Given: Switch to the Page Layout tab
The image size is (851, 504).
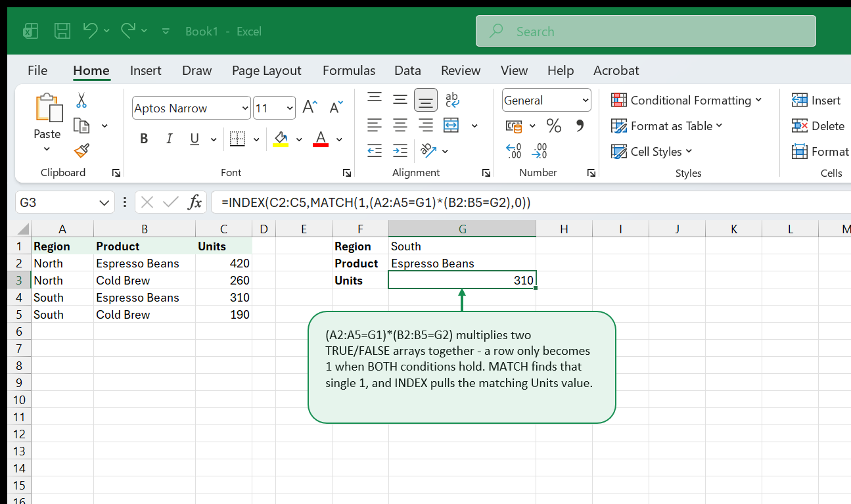Looking at the screenshot, I should (x=267, y=70).
